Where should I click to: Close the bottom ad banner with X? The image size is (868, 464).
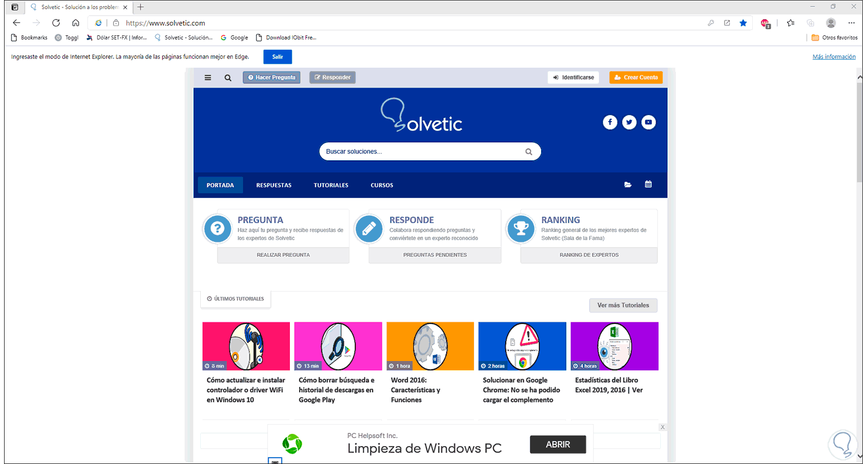(x=663, y=427)
